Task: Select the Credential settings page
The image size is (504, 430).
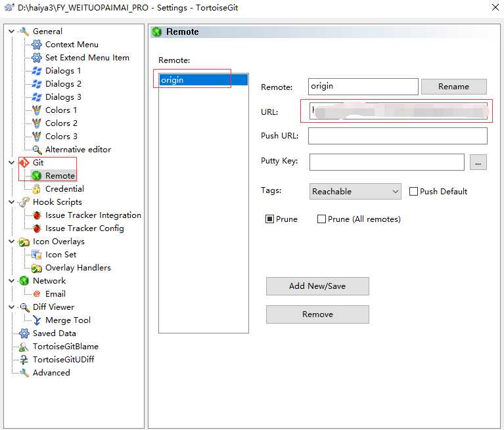Action: click(x=64, y=189)
